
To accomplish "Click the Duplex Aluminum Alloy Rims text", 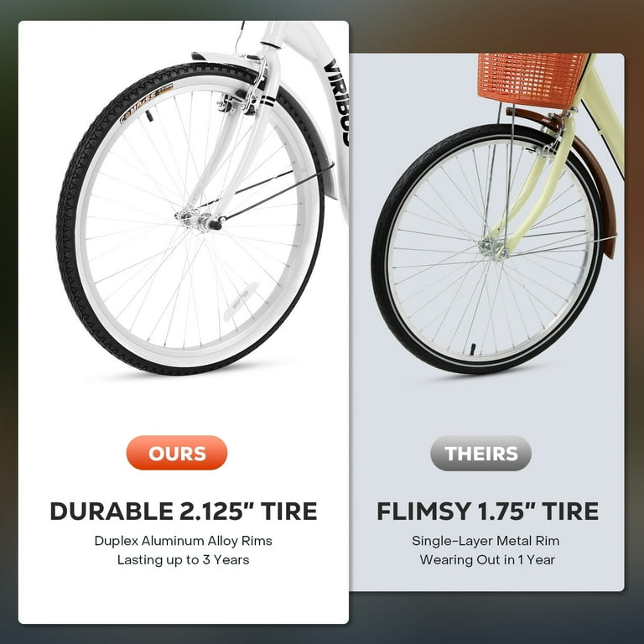I will (x=183, y=541).
